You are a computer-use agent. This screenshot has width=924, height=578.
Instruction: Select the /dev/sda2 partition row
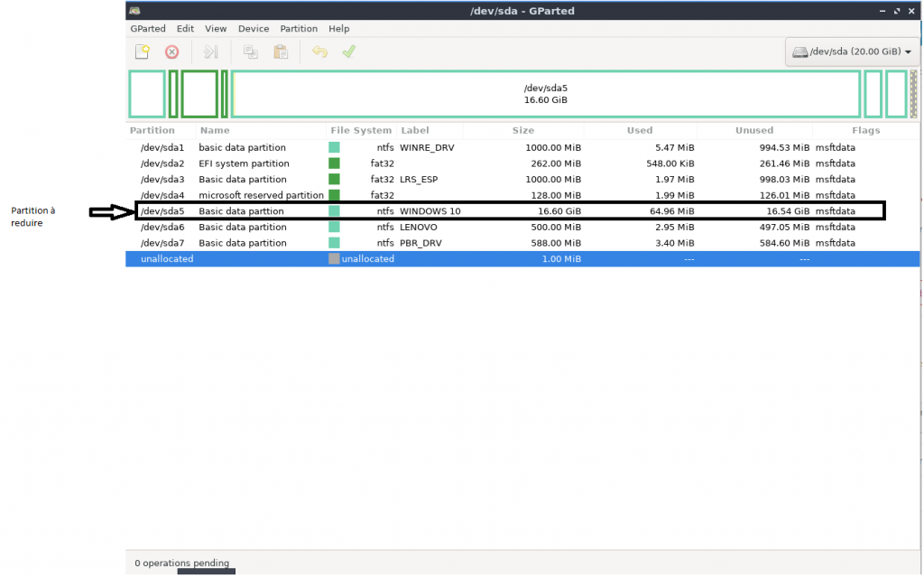[x=522, y=163]
